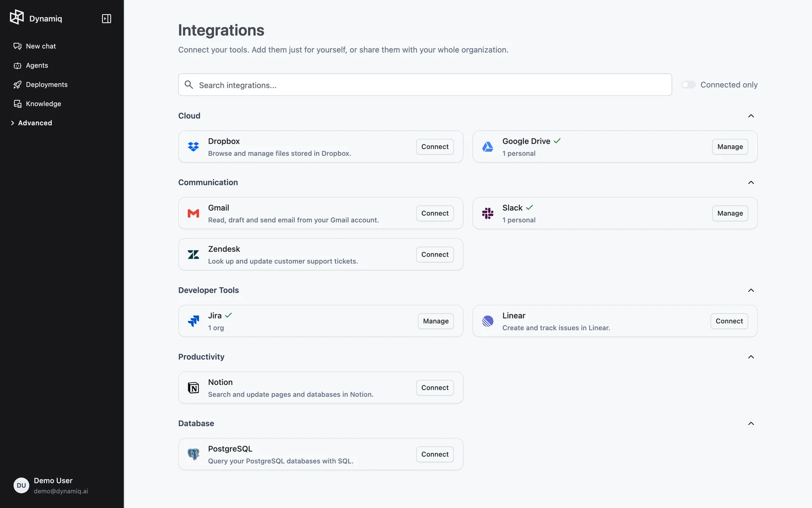812x508 pixels.
Task: Click the Slack connected checkmark
Action: point(529,208)
